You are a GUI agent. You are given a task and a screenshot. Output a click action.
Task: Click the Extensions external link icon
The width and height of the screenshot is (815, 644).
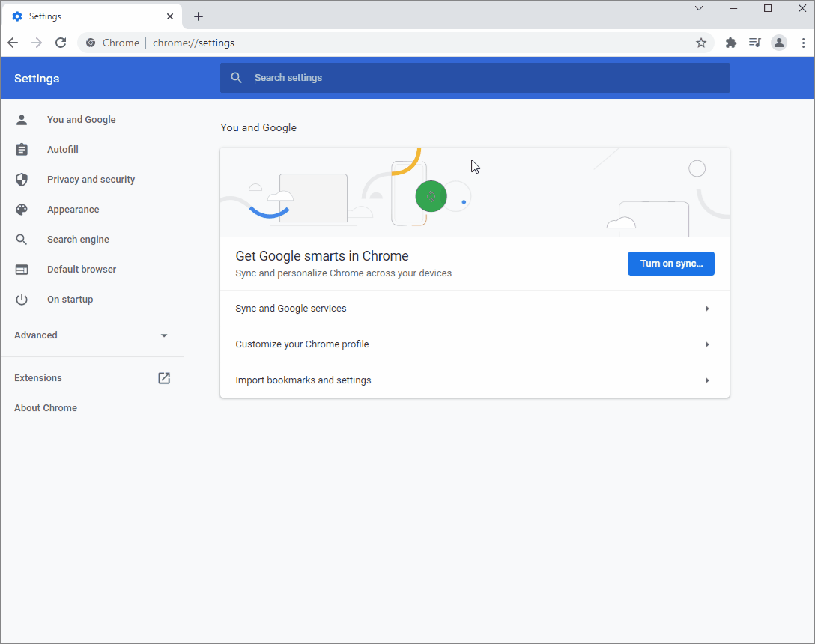164,378
